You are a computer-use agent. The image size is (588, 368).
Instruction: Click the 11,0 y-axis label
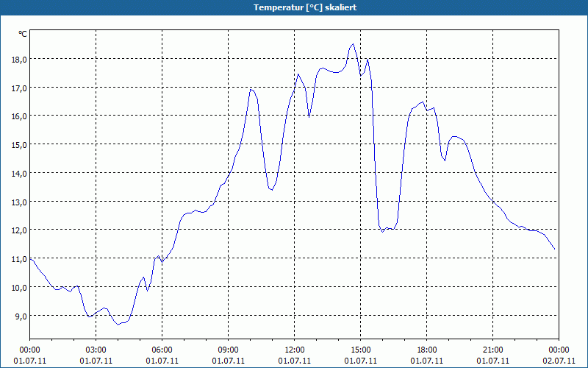click(x=20, y=259)
